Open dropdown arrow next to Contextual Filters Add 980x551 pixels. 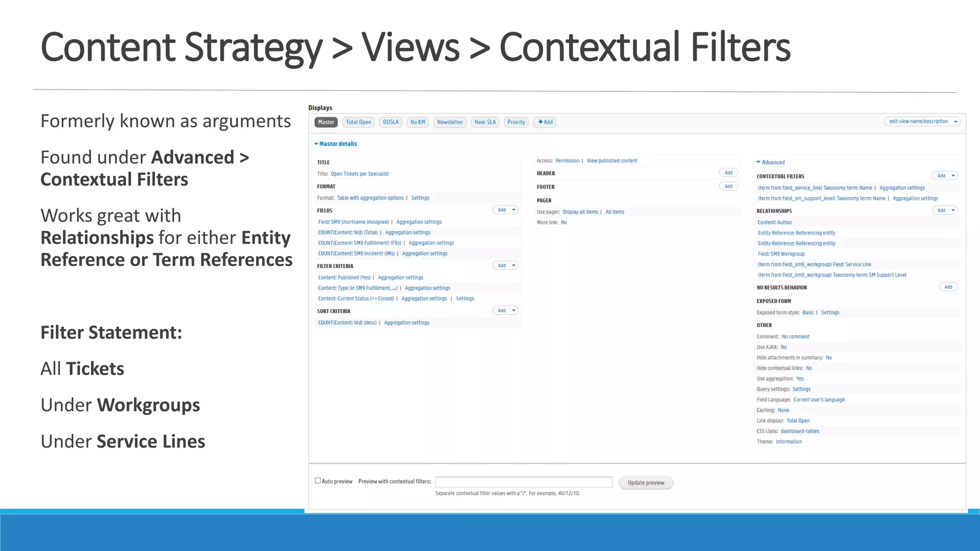(x=953, y=176)
